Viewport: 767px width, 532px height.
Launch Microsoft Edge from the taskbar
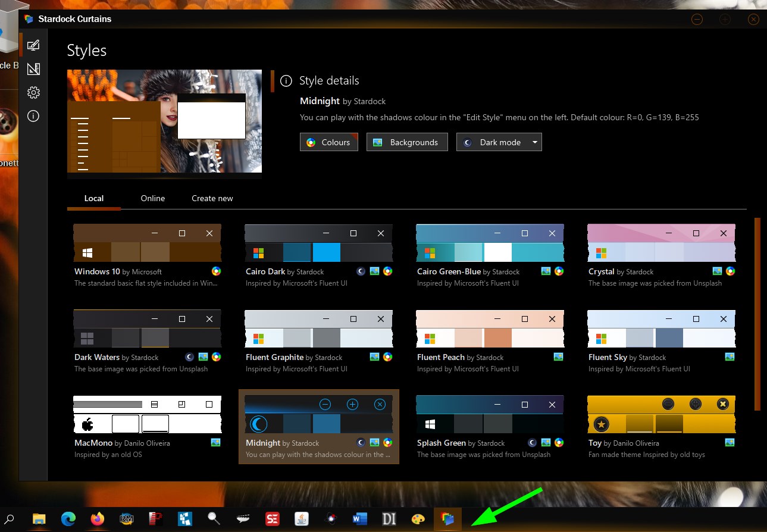68,519
